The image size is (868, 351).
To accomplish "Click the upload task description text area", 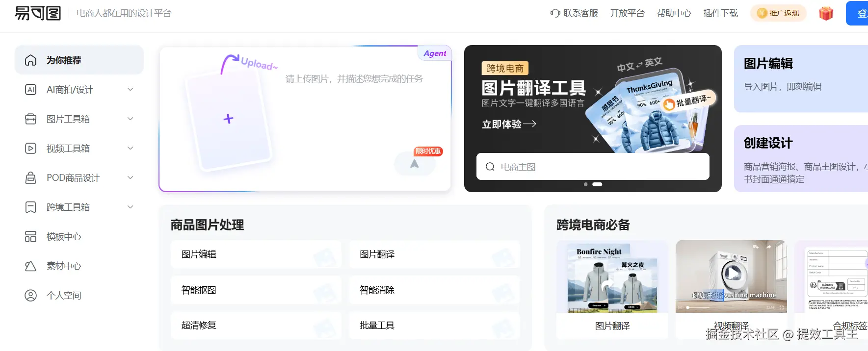I will (354, 79).
